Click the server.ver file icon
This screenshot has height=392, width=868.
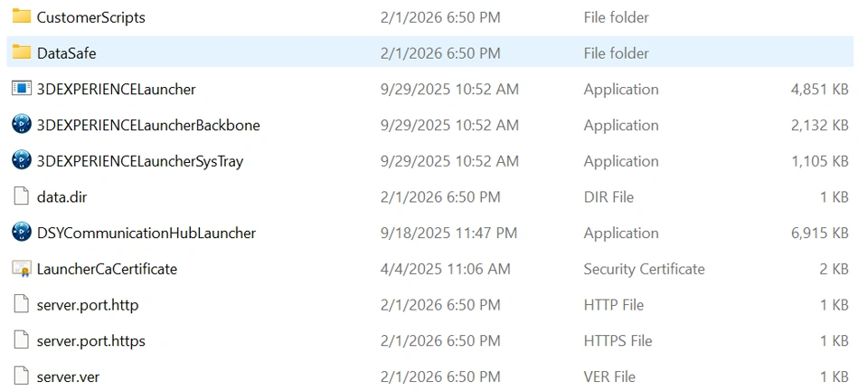22,377
